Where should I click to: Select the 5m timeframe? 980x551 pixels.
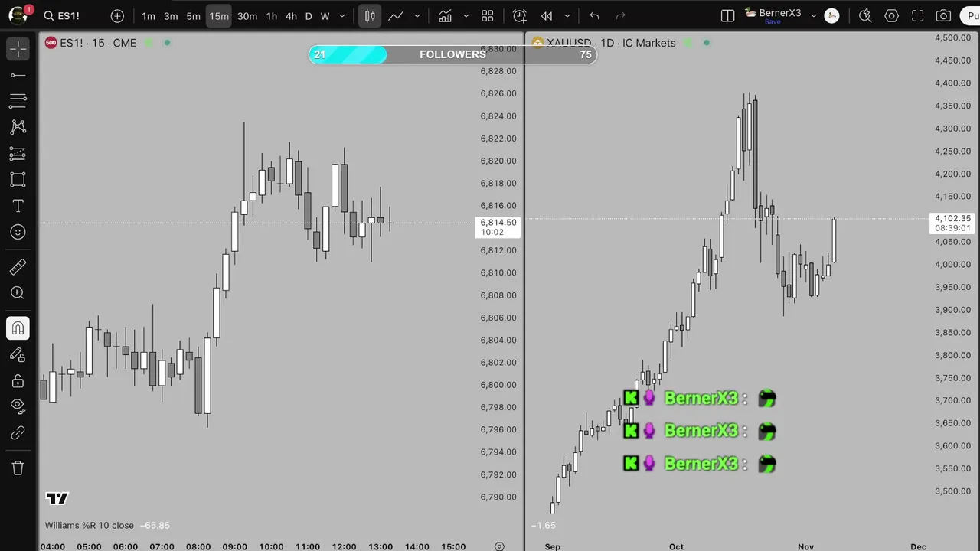[193, 16]
